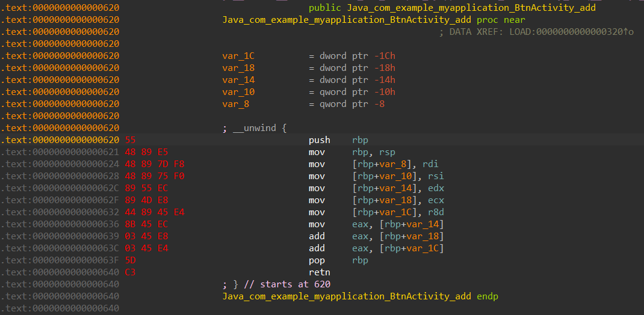
Task: Click the var_8 variable definition
Action: 236,104
